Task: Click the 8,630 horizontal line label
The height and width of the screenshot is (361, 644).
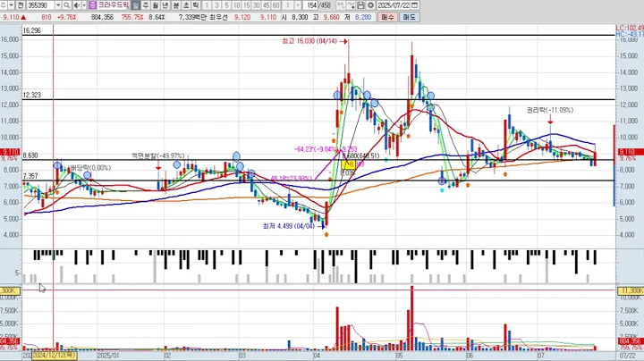Action: [x=30, y=155]
